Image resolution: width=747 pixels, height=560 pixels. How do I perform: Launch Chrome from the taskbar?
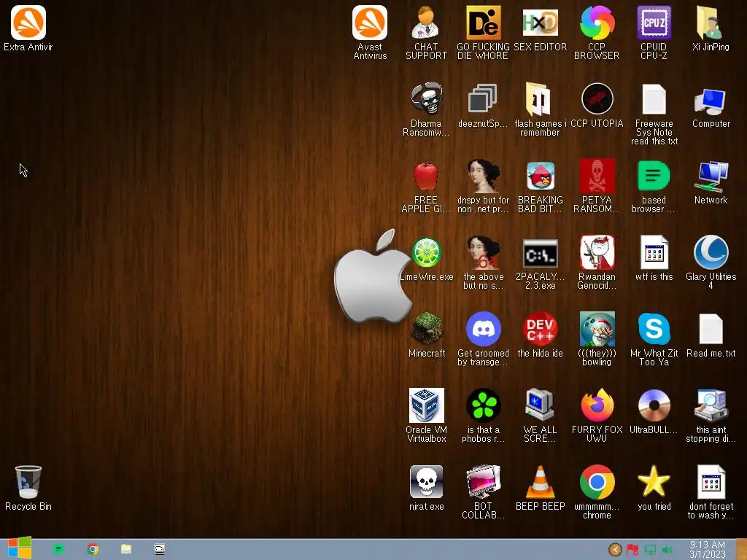point(93,549)
